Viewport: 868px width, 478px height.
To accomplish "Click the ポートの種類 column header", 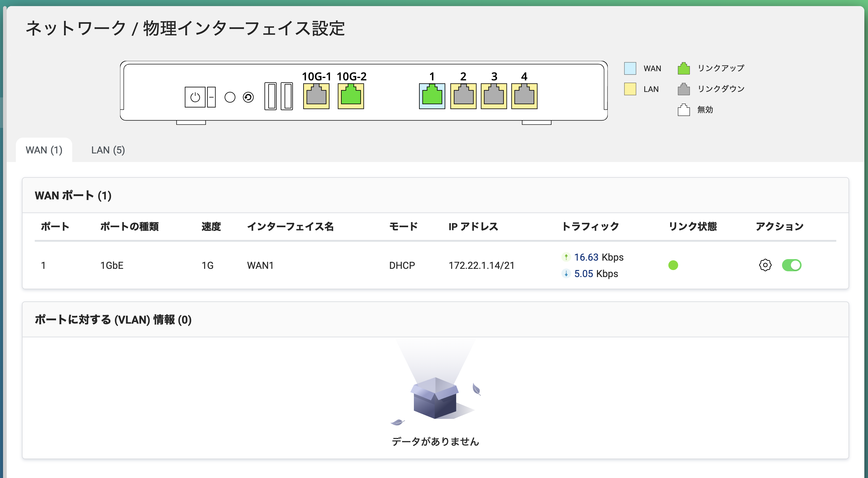I will 130,227.
